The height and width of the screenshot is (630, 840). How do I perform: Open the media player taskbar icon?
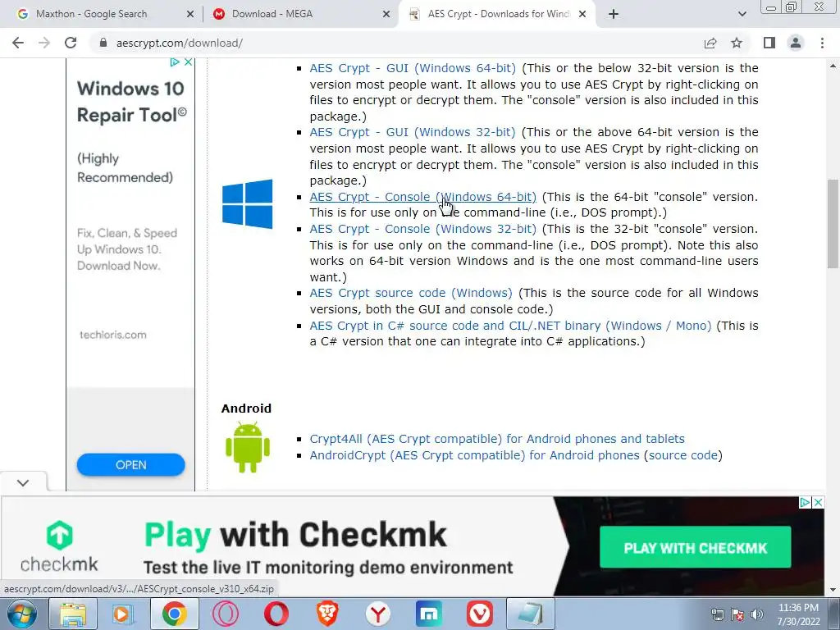[x=122, y=614]
